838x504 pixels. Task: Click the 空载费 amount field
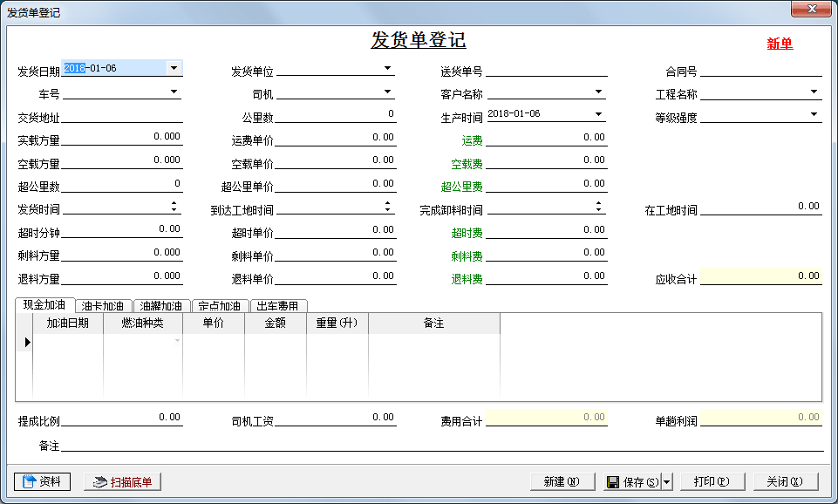pos(547,161)
